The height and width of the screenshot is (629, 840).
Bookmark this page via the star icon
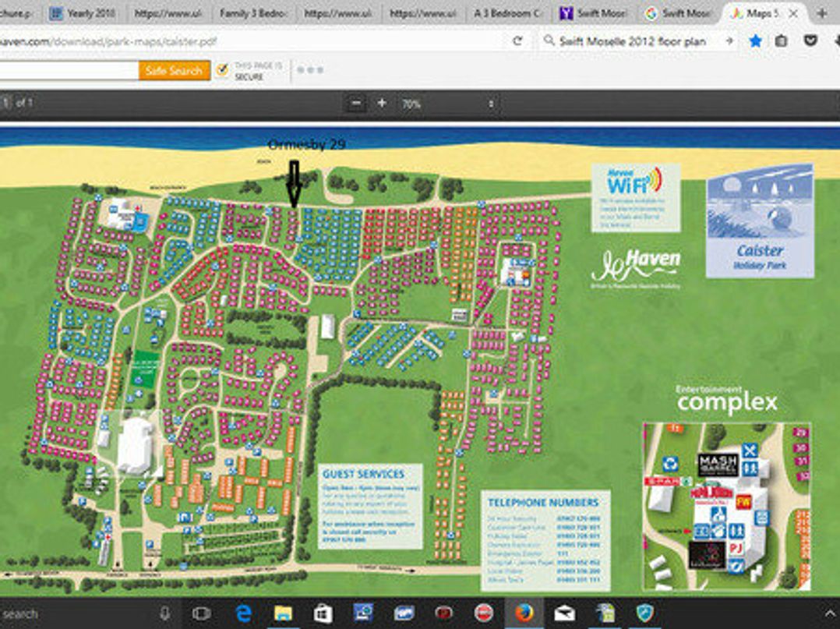[756, 41]
